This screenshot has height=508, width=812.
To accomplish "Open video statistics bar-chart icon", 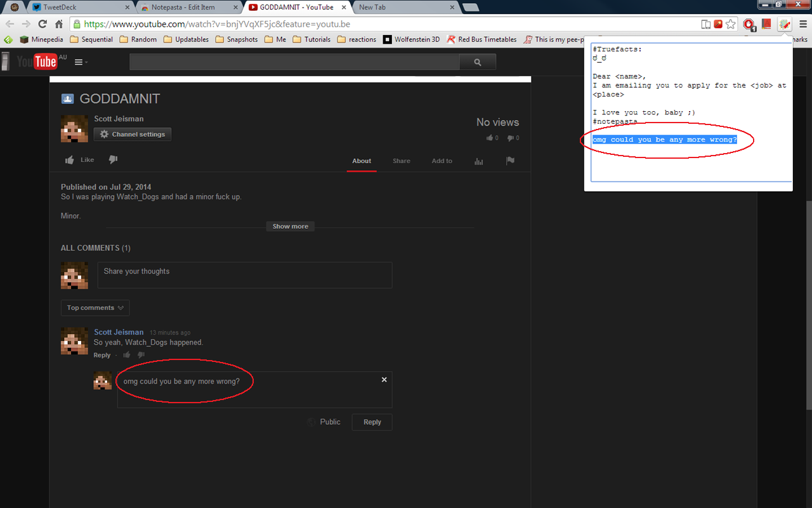I will pyautogui.click(x=478, y=161).
